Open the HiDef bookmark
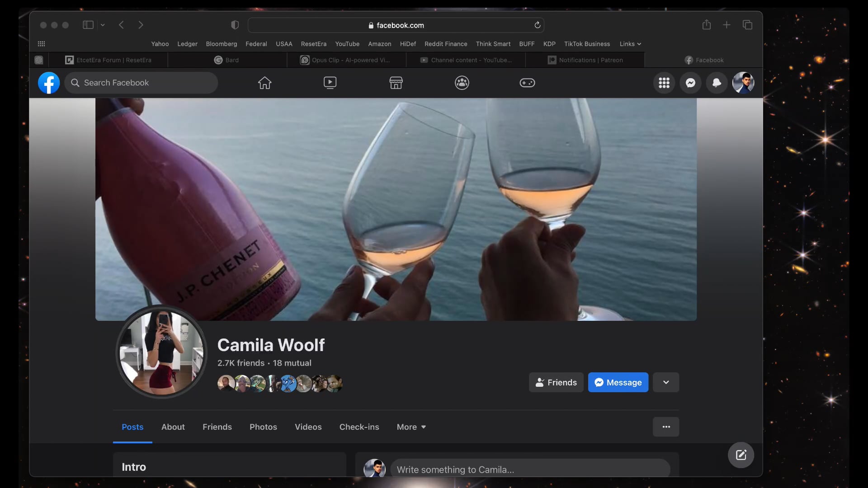 click(408, 44)
